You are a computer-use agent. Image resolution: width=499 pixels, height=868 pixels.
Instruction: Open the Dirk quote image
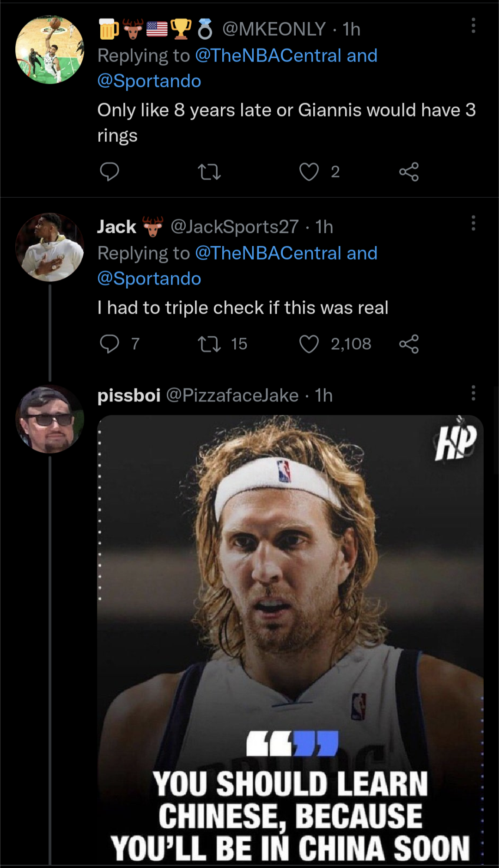pyautogui.click(x=290, y=637)
